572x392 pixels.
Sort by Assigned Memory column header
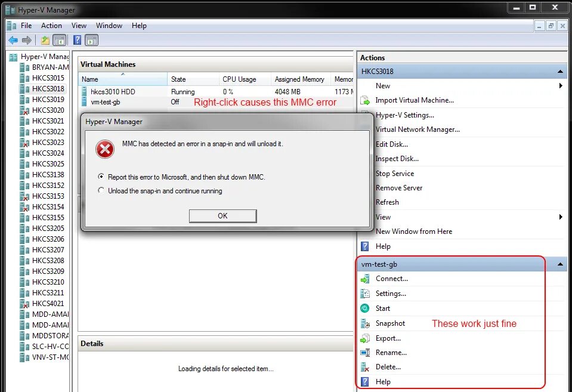coord(301,79)
